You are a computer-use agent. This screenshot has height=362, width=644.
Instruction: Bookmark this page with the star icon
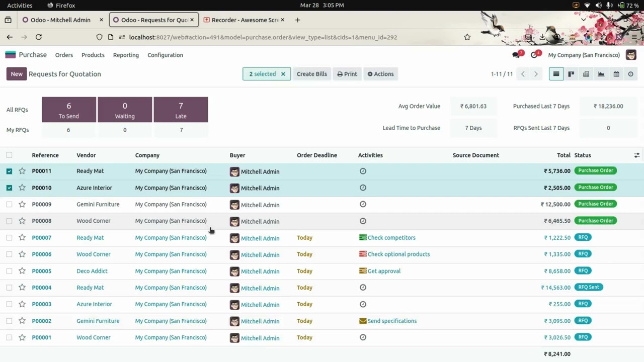coord(467,37)
